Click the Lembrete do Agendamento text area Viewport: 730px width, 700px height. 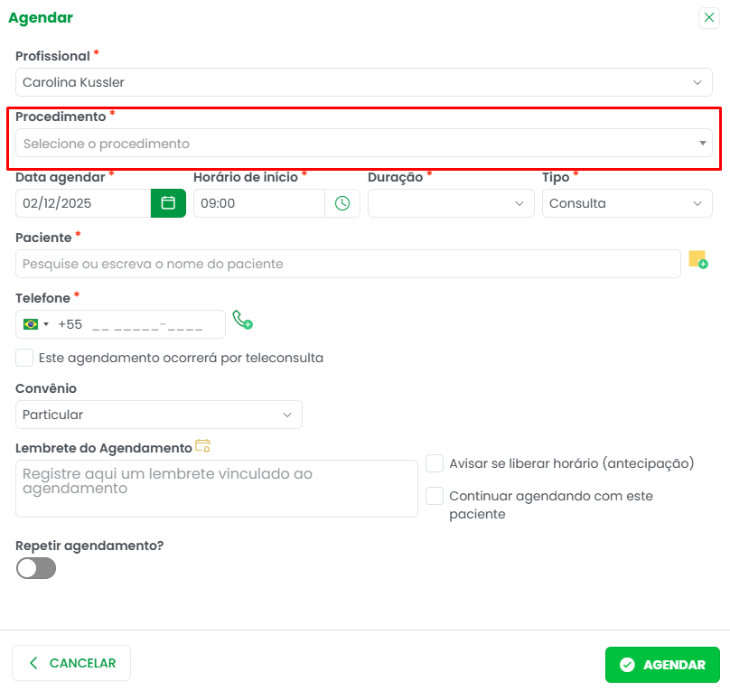coord(217,489)
